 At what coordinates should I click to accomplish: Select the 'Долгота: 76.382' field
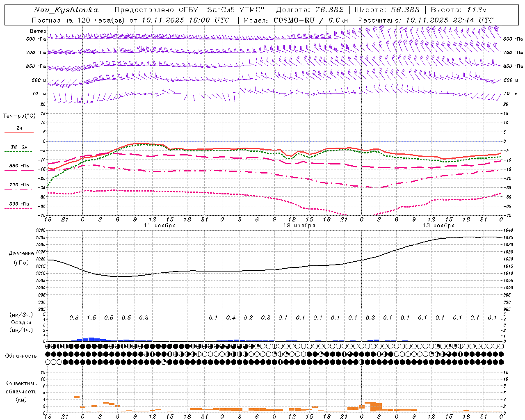pyautogui.click(x=310, y=10)
